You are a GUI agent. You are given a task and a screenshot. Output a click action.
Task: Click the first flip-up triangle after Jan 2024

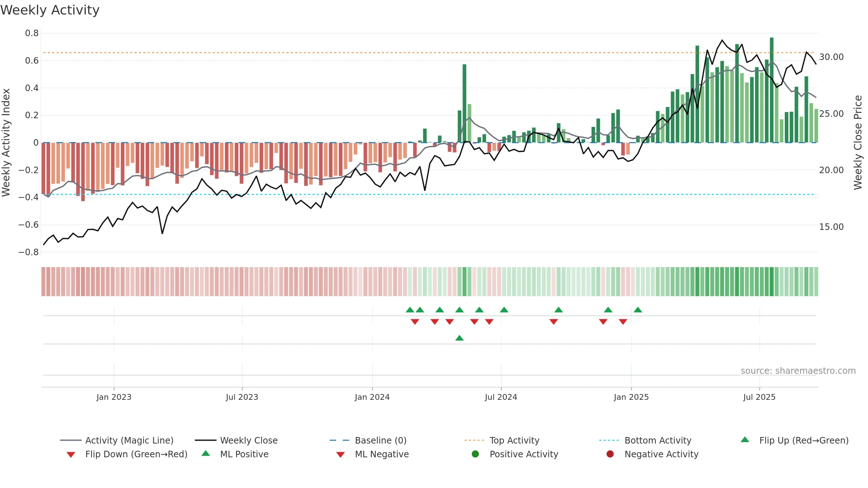(410, 310)
